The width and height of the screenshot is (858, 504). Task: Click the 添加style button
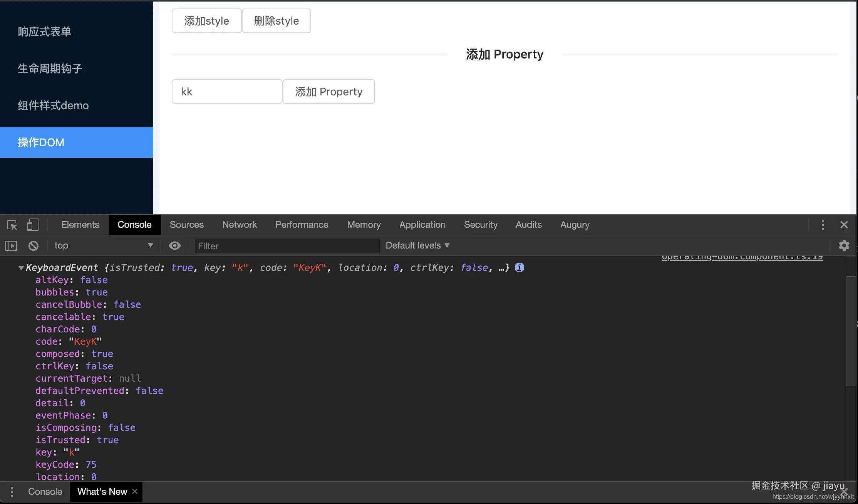(206, 21)
